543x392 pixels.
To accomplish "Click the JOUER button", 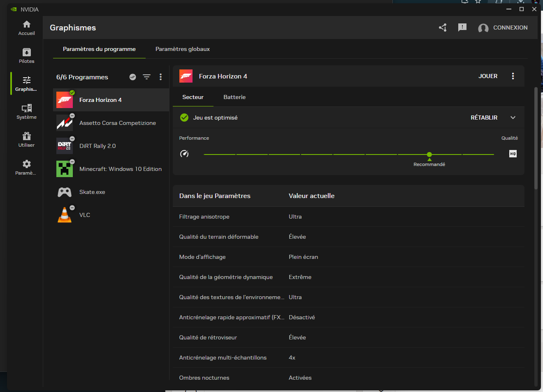I will click(x=488, y=76).
